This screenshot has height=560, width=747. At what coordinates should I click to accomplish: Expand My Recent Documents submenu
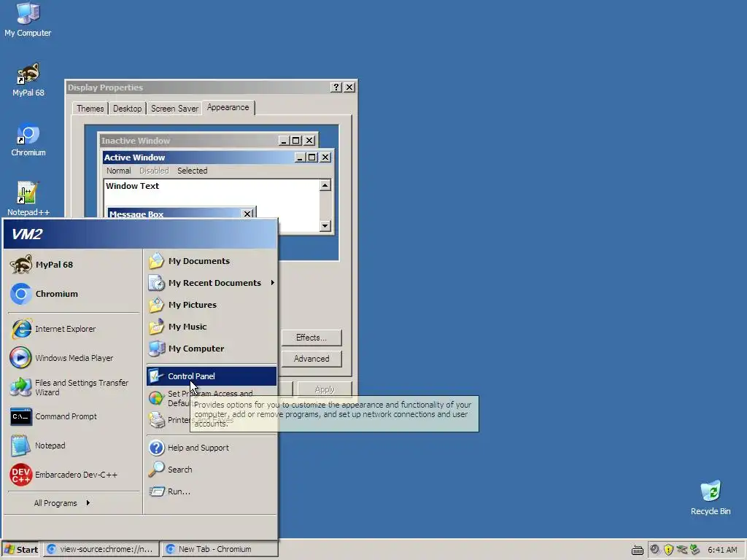(212, 283)
